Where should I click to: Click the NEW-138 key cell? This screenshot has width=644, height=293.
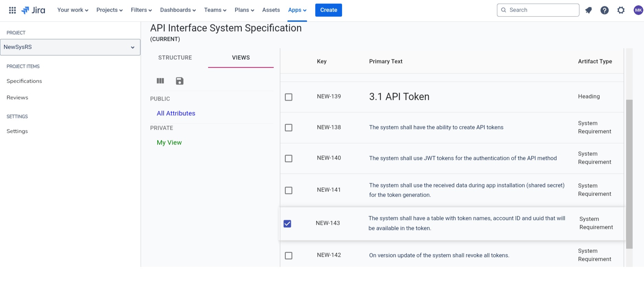329,127
